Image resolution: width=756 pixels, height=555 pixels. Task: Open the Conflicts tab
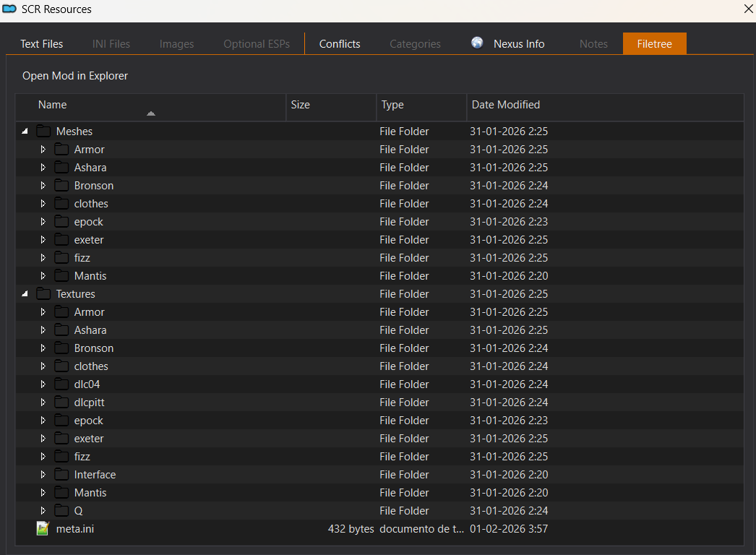coord(340,44)
